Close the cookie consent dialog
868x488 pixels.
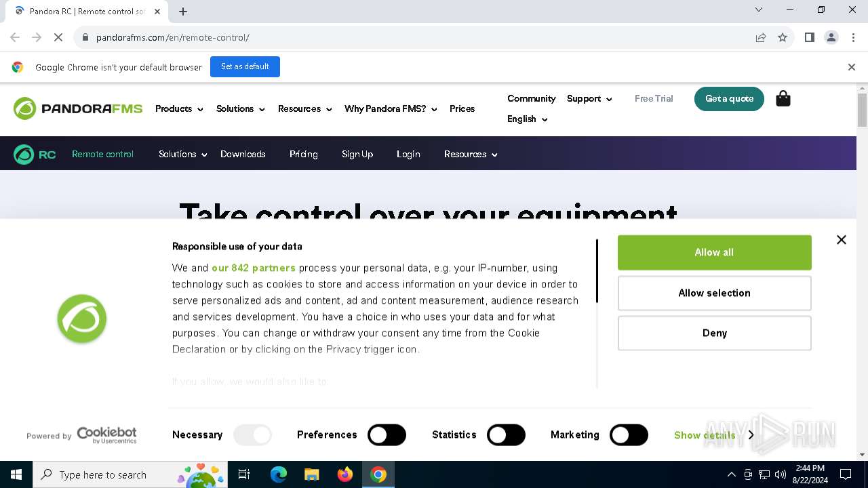(x=842, y=239)
